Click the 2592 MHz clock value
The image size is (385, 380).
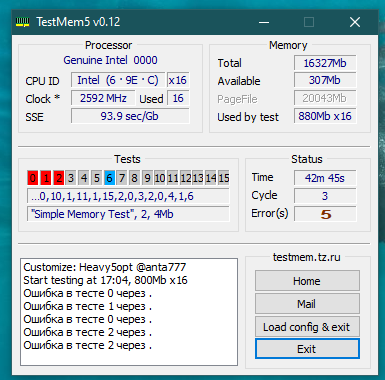click(103, 98)
